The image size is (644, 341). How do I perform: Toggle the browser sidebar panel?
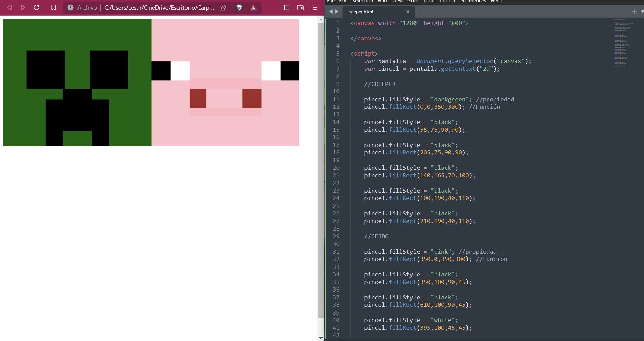[x=286, y=7]
